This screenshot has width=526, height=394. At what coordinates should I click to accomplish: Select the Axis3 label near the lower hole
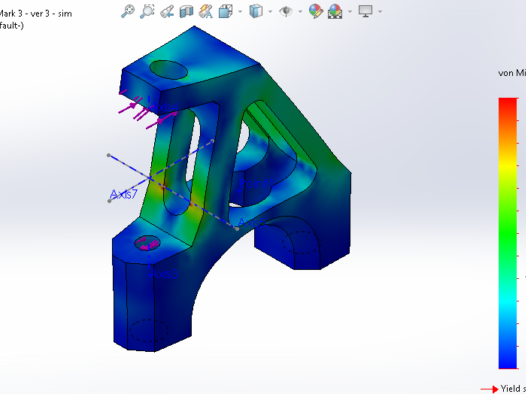[x=163, y=274]
